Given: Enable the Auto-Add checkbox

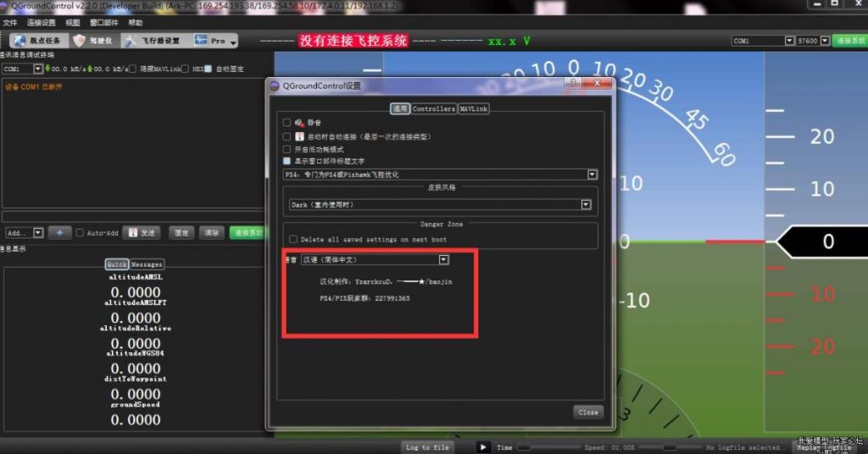Looking at the screenshot, I should click(x=80, y=233).
